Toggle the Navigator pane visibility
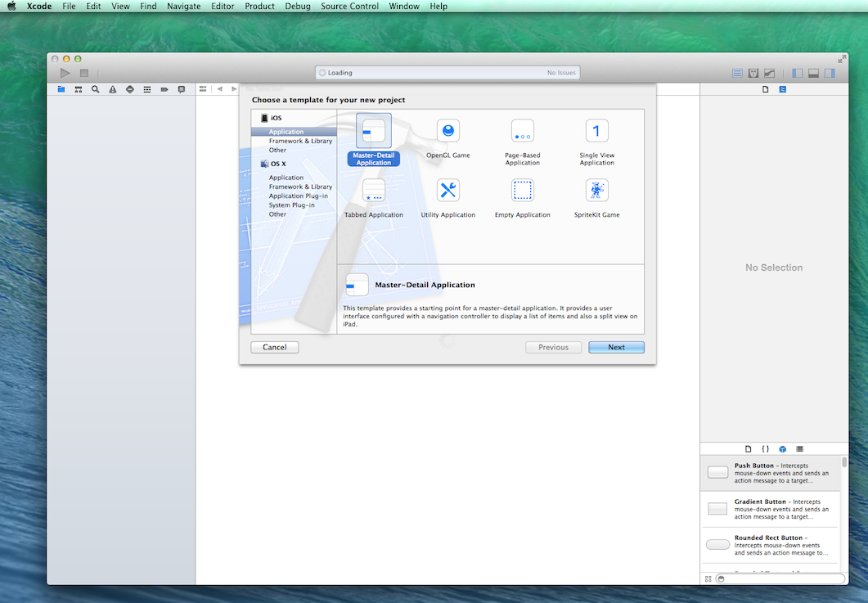This screenshot has width=868, height=603. coord(798,73)
